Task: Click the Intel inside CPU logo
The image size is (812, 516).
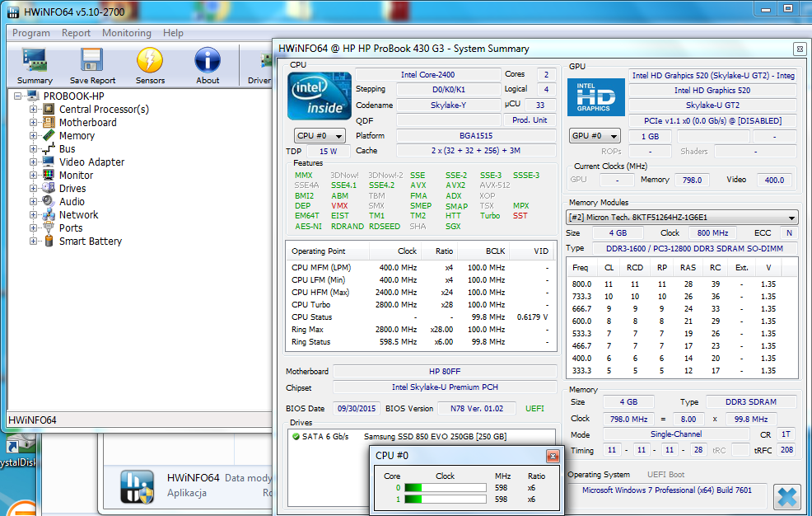Action: tap(320, 96)
